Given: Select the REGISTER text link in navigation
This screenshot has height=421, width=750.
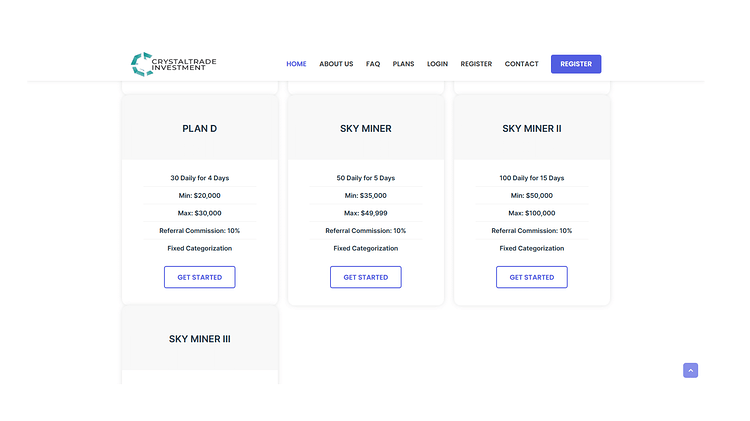Looking at the screenshot, I should coord(476,64).
